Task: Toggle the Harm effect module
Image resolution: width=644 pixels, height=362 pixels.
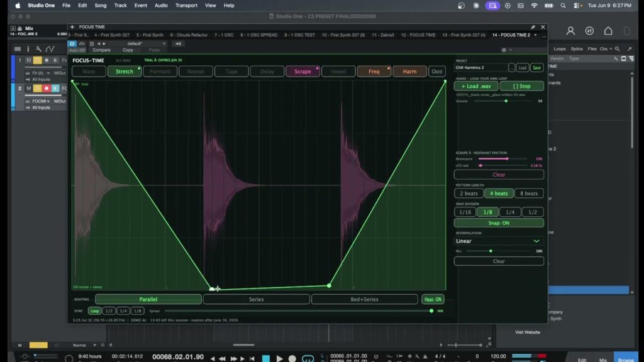Action: [x=409, y=72]
